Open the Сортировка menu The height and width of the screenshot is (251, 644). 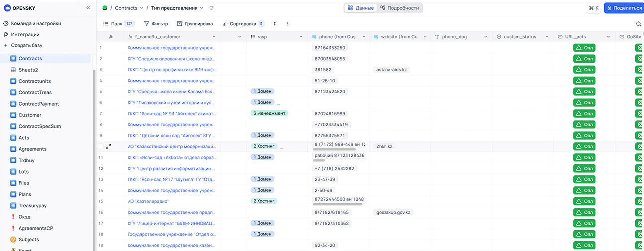[x=243, y=24]
